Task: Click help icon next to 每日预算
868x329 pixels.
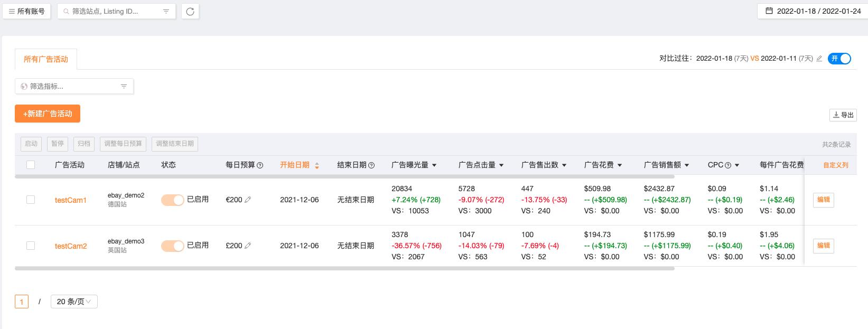Action: pos(260,165)
